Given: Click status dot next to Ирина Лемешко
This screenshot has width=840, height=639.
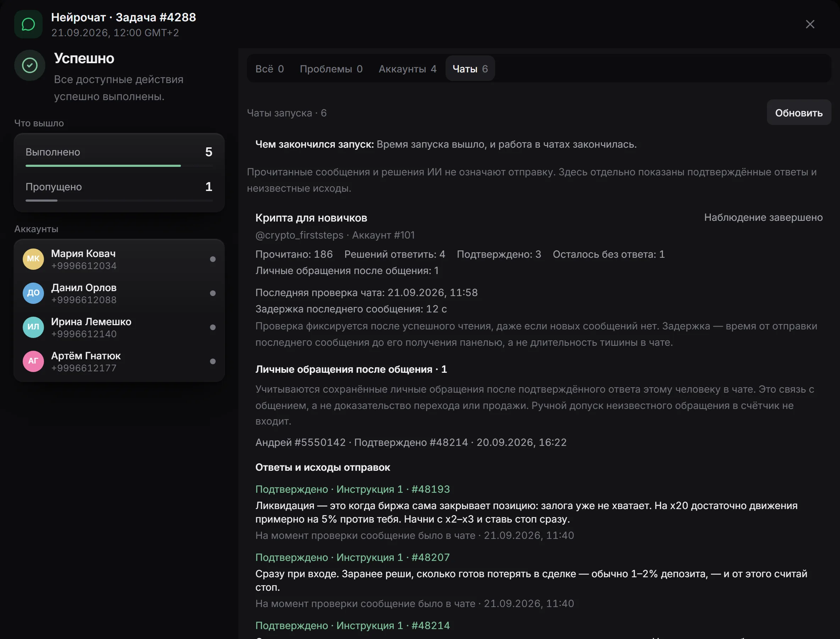Looking at the screenshot, I should (x=213, y=327).
